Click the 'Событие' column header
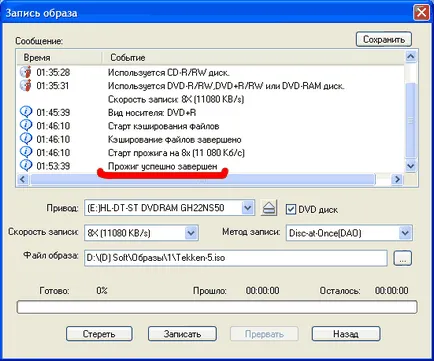Image resolution: width=434 pixels, height=361 pixels. click(x=253, y=58)
